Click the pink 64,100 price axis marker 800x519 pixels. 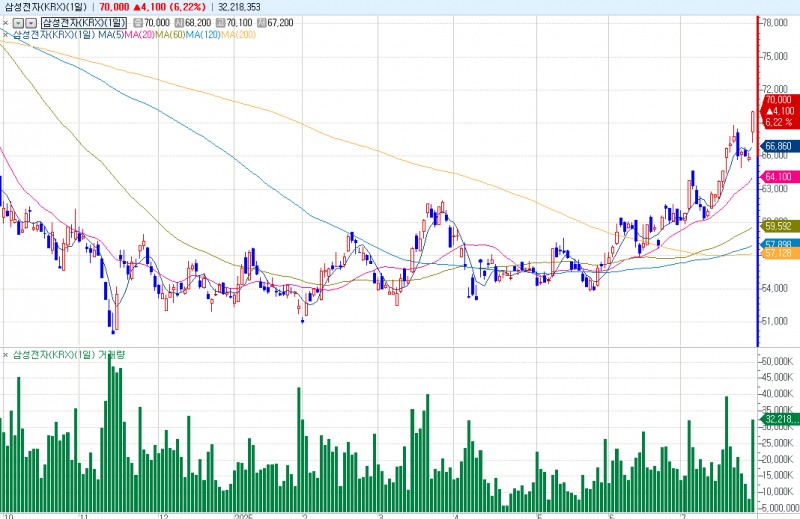777,177
